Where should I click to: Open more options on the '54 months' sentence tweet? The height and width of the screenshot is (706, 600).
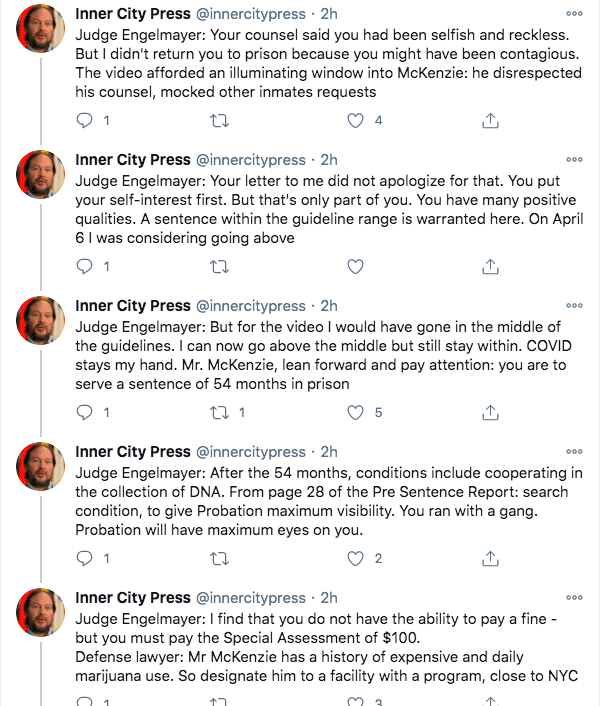(x=574, y=305)
